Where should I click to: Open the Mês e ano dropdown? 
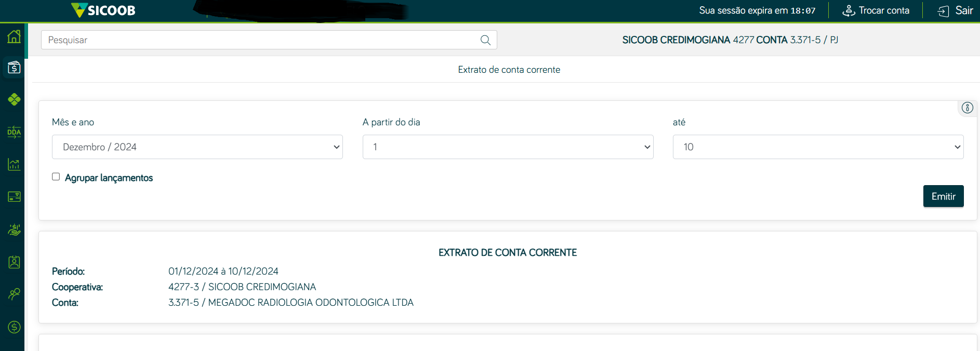tap(197, 147)
